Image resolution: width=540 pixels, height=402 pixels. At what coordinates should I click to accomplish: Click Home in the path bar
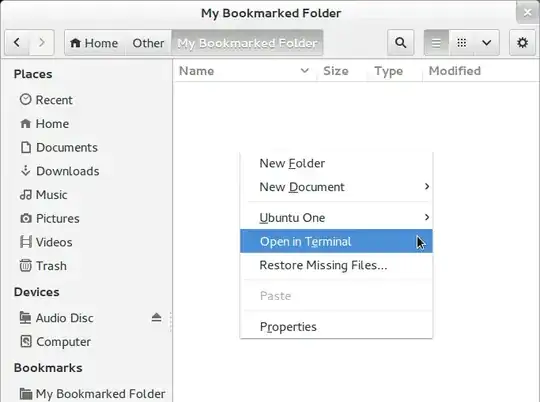95,43
